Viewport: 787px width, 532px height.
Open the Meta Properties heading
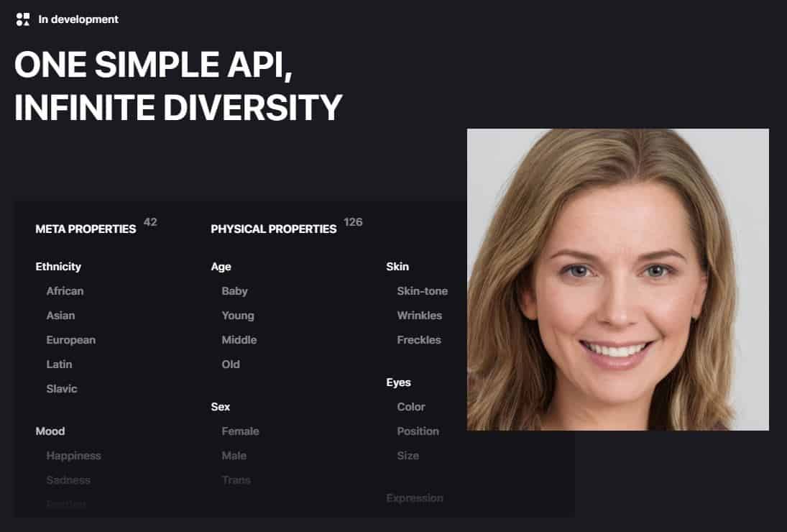(86, 229)
